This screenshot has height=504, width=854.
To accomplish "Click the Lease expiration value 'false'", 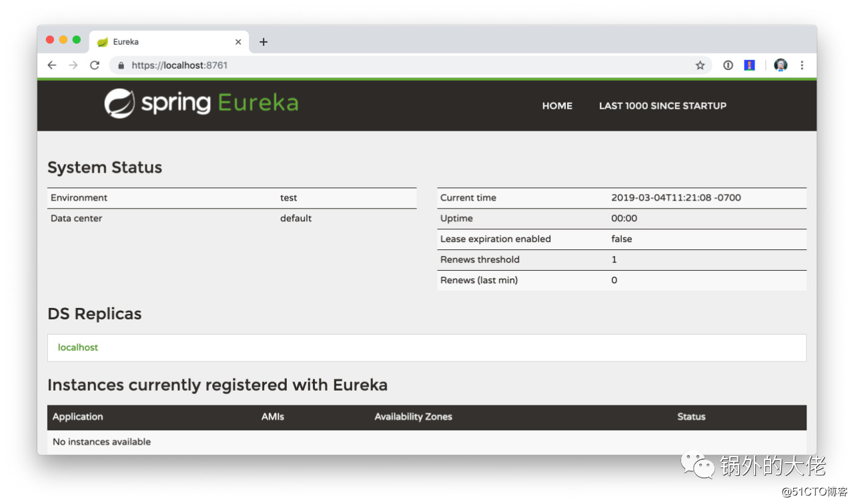I will point(621,239).
